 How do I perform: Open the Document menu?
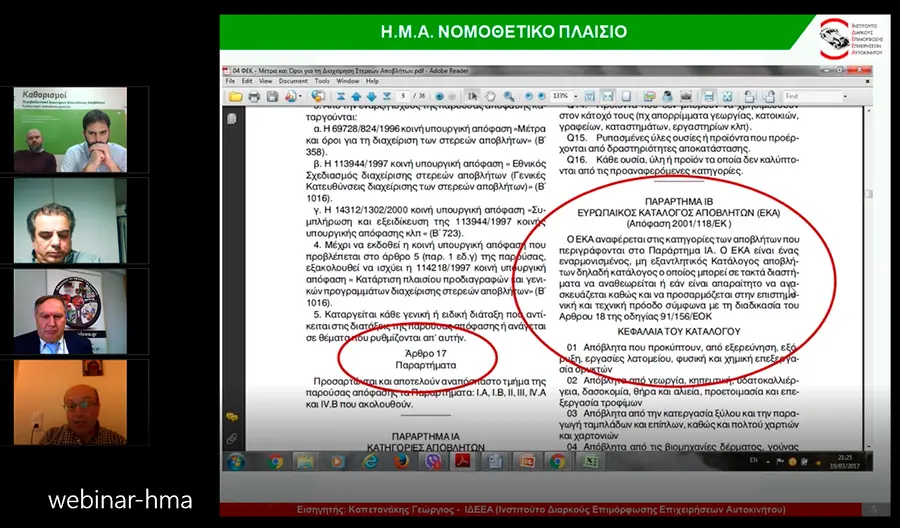pos(293,81)
